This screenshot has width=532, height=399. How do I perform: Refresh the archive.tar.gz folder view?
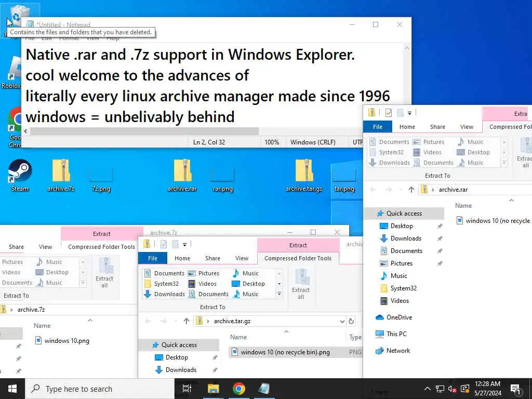tap(351, 321)
